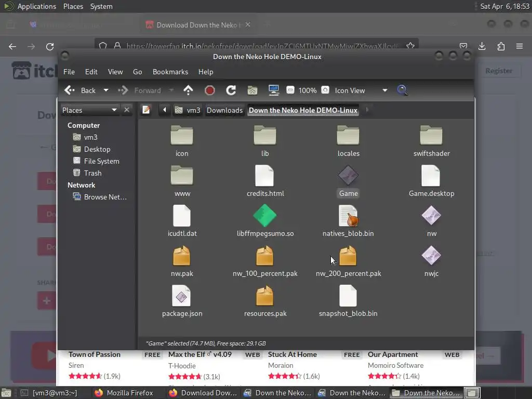The image size is (532, 399).
Task: Open Places sidebar selector dropdown
Action: 89,110
